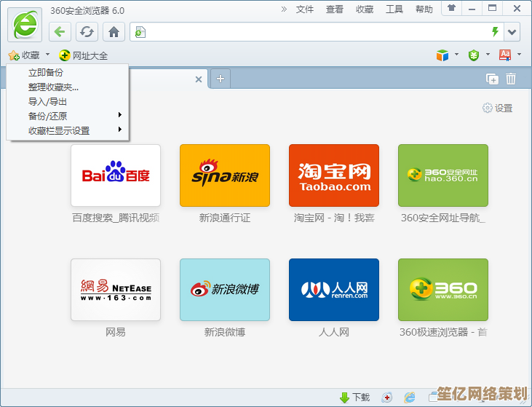Go to the home page icon
Screen dimensions: 532x407
[114, 32]
